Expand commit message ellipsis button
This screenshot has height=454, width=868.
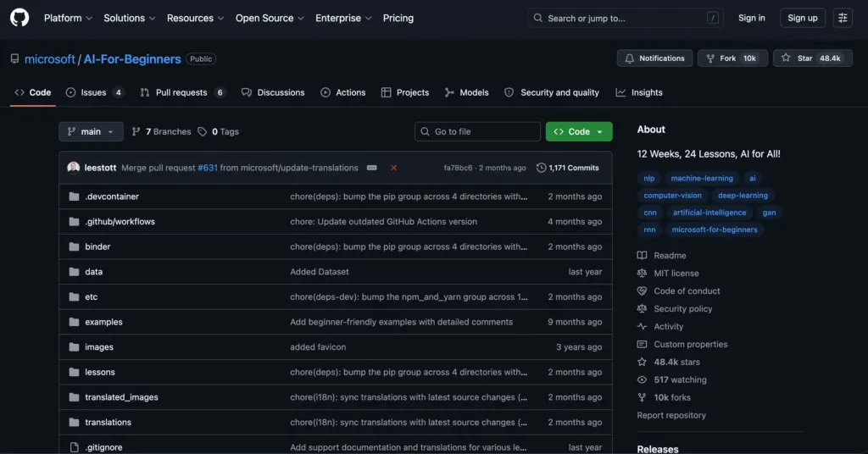(x=372, y=168)
